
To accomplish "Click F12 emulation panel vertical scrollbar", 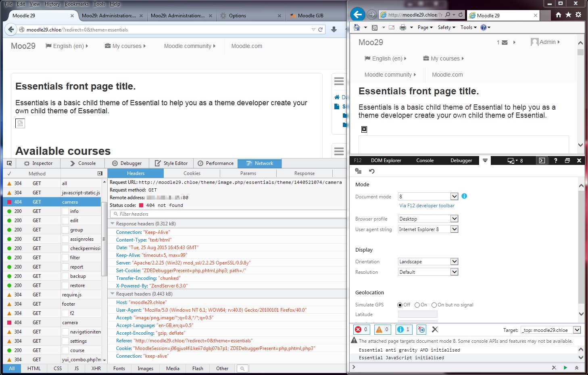I will (581, 248).
